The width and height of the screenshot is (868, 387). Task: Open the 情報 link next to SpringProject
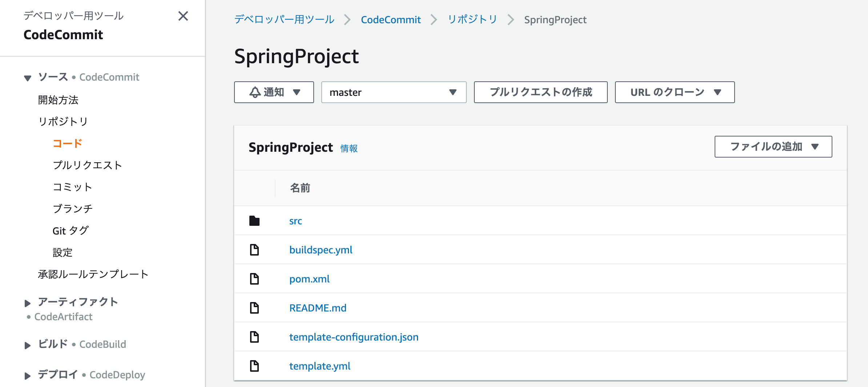coord(348,148)
